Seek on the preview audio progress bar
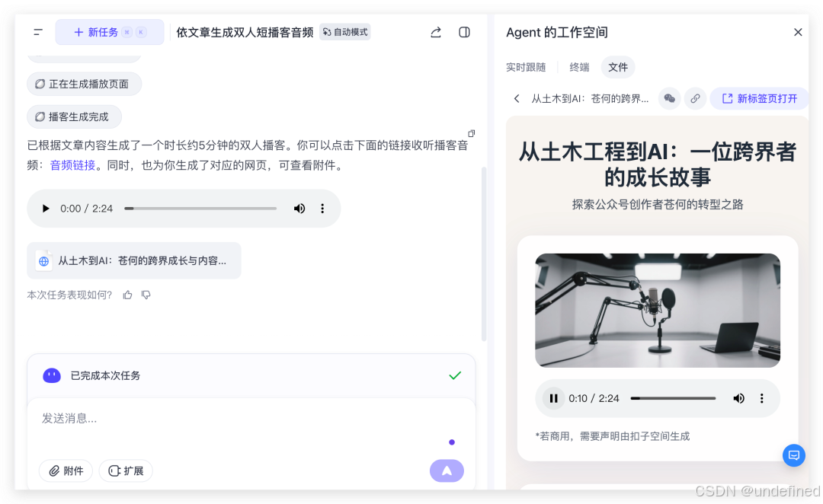823x504 pixels. 673,399
